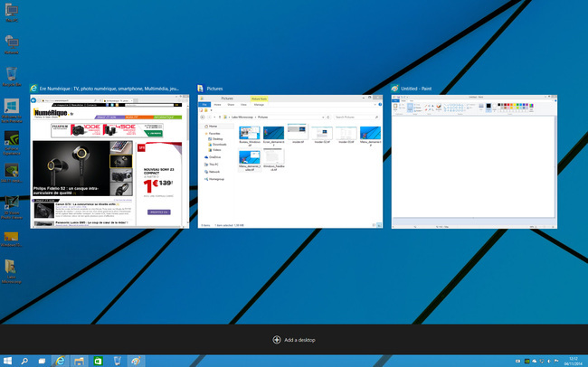Open the Share ribbon tab in Pictures window
The height and width of the screenshot is (367, 588).
click(231, 105)
